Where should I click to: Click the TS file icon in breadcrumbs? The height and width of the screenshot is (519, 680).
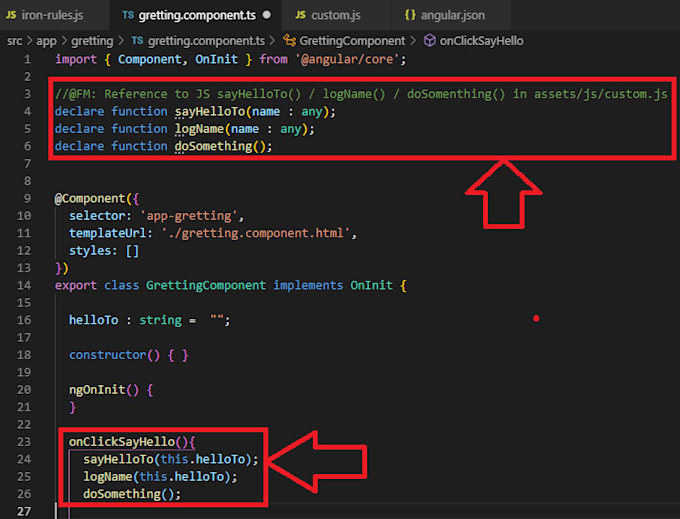pyautogui.click(x=137, y=41)
